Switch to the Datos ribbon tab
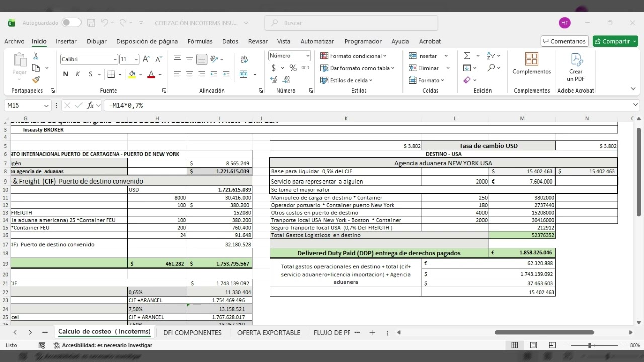Screen dimensions: 644x362 click(x=230, y=41)
